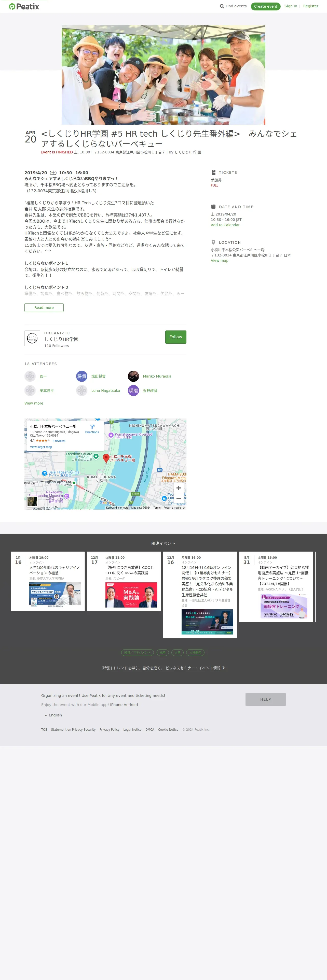Image resolution: width=327 pixels, height=980 pixels.
Task: Open the DMCA footer link
Action: coord(150,730)
